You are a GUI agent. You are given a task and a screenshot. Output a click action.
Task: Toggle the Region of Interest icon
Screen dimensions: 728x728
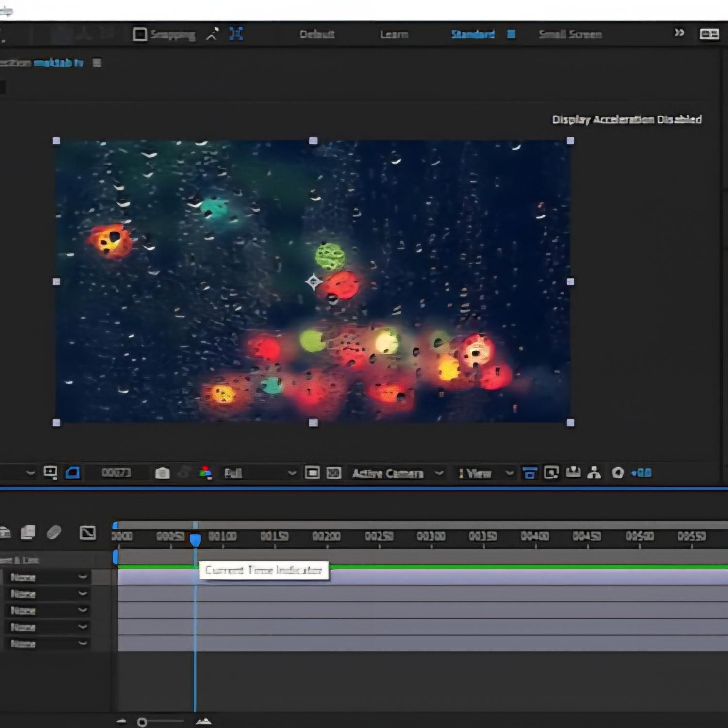click(x=312, y=472)
